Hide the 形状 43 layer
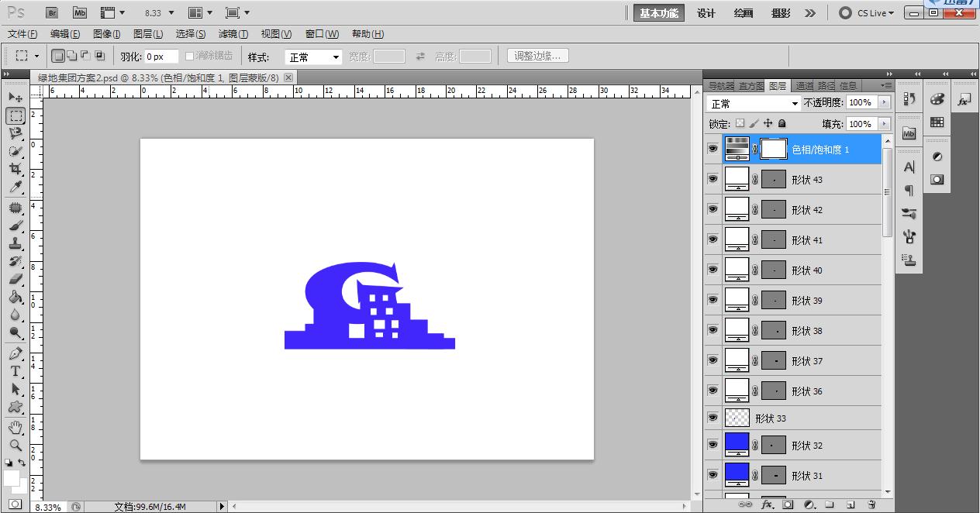This screenshot has height=513, width=980. pos(713,179)
